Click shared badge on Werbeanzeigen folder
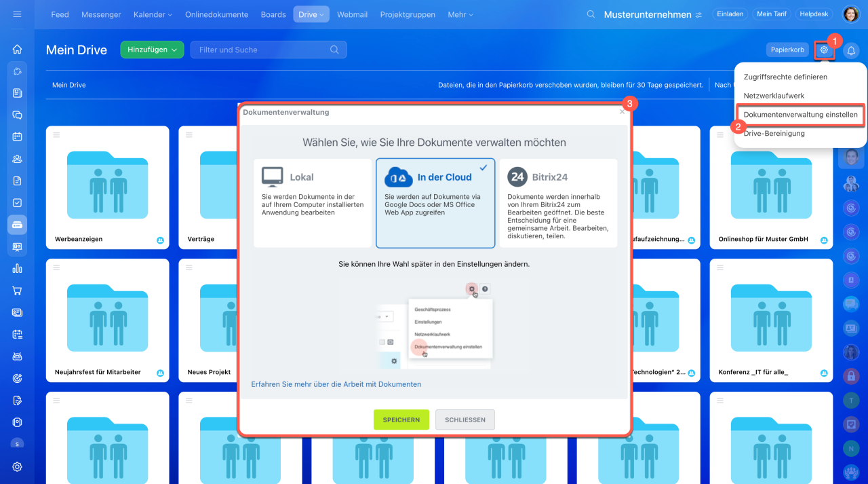Screen dimensions: 868x484 pos(161,240)
